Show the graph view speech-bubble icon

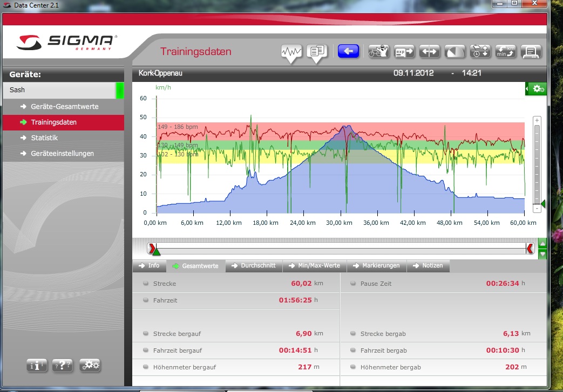pos(291,52)
